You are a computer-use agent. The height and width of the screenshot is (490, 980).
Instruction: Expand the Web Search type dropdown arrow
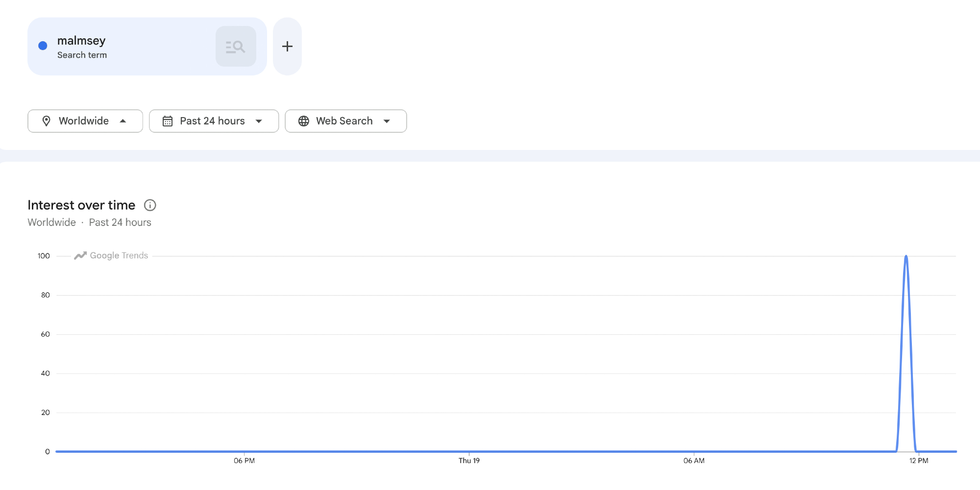(x=387, y=121)
